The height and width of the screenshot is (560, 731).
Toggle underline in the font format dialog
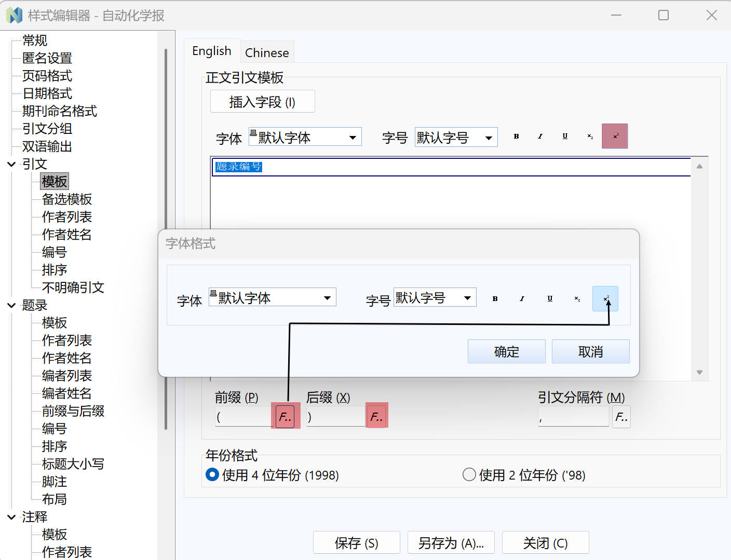[550, 299]
